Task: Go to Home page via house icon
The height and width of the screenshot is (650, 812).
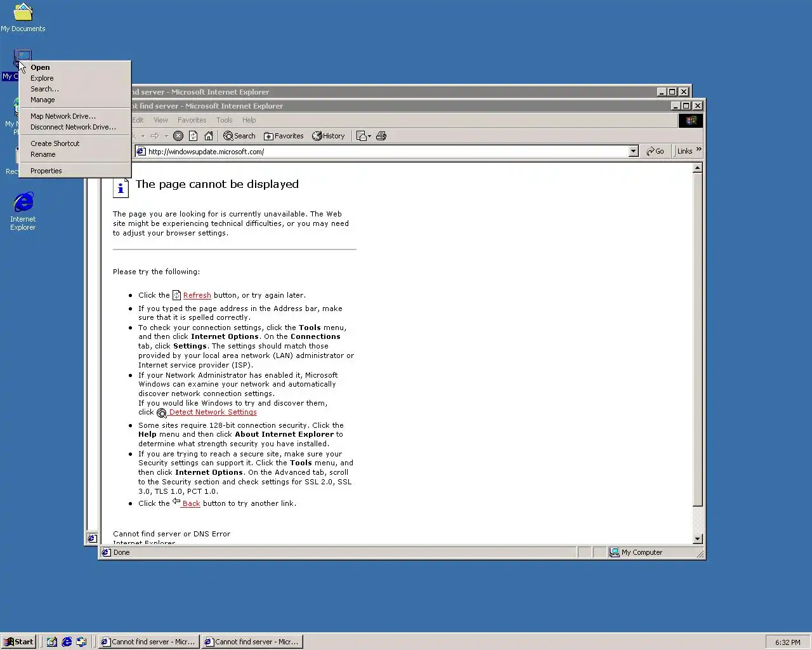Action: click(x=208, y=136)
